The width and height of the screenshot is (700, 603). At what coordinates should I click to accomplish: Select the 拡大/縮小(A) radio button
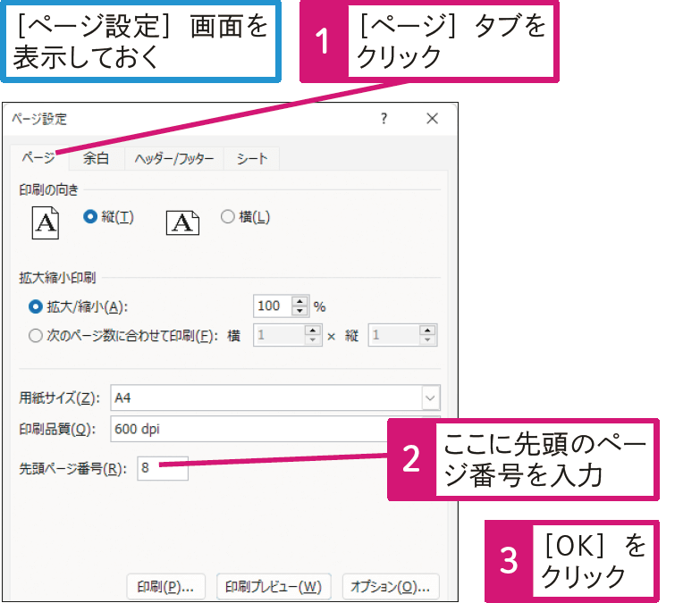click(36, 306)
